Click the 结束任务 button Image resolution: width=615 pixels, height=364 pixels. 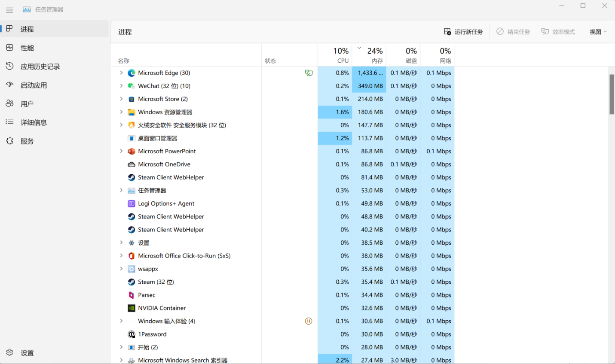(513, 32)
